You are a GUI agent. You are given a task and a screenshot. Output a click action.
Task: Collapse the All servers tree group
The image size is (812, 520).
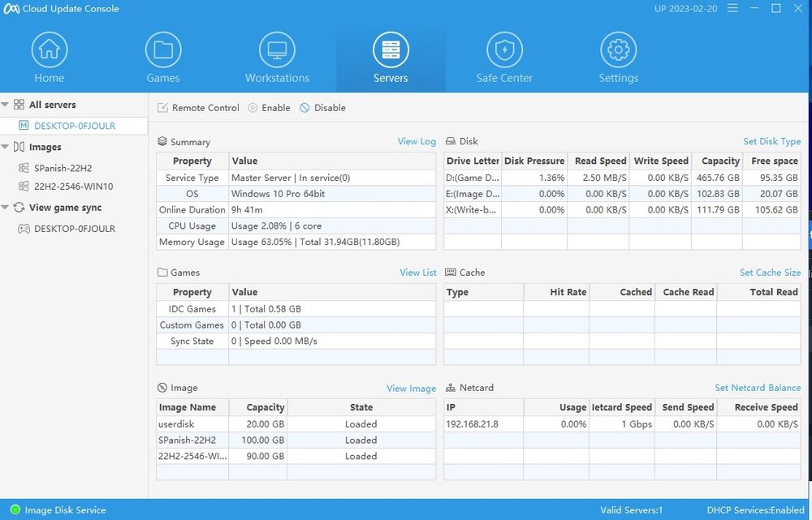6,105
